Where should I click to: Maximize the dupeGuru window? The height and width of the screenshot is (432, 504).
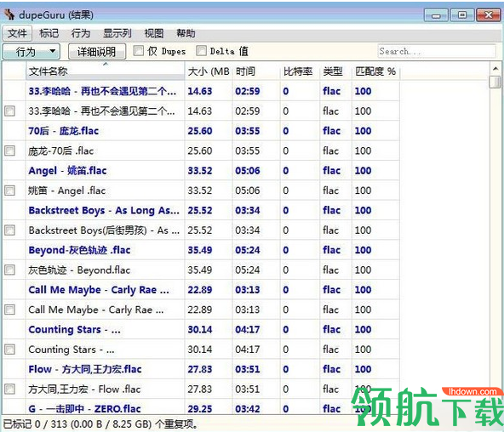(462, 14)
